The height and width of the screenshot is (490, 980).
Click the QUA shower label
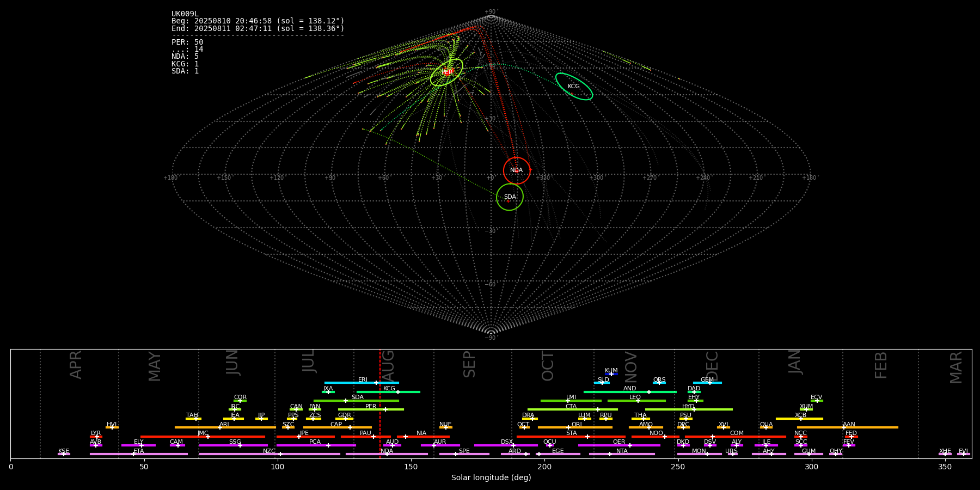pos(766,425)
